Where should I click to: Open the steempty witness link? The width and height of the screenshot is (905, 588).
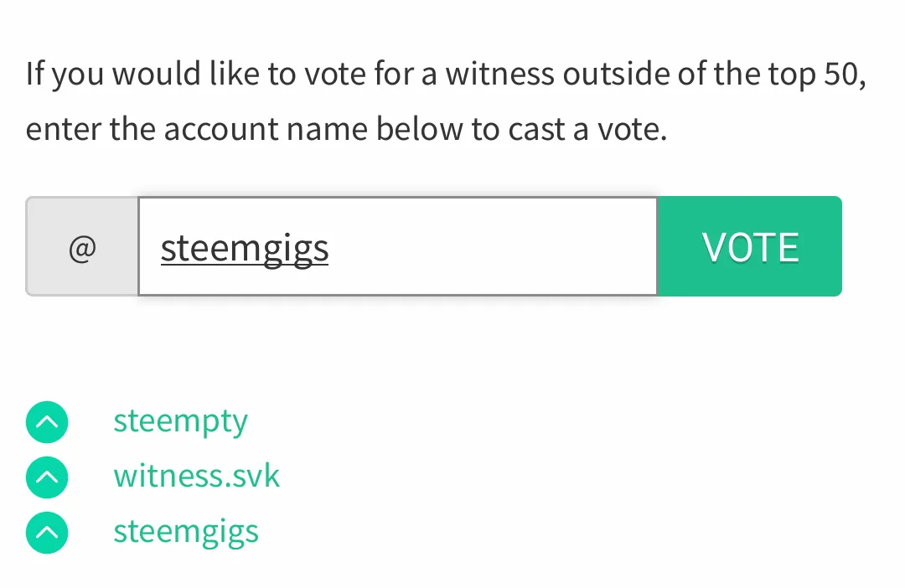pos(181,422)
